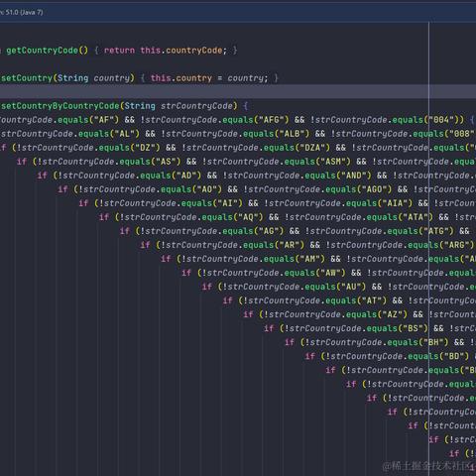Click the strCountryCode parameter in method signature
This screenshot has width=476, height=476.
point(196,106)
